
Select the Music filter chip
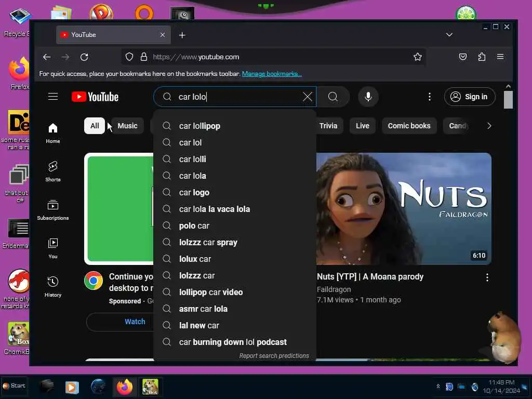[127, 126]
